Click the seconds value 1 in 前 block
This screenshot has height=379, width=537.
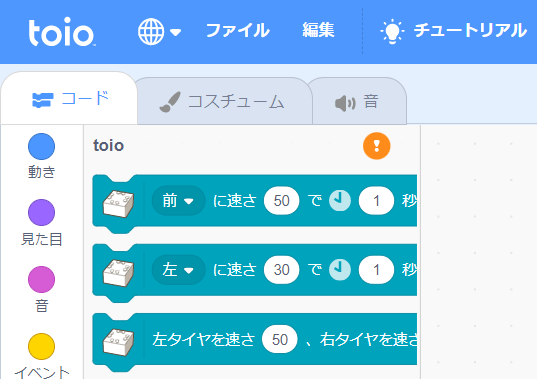[x=376, y=201]
